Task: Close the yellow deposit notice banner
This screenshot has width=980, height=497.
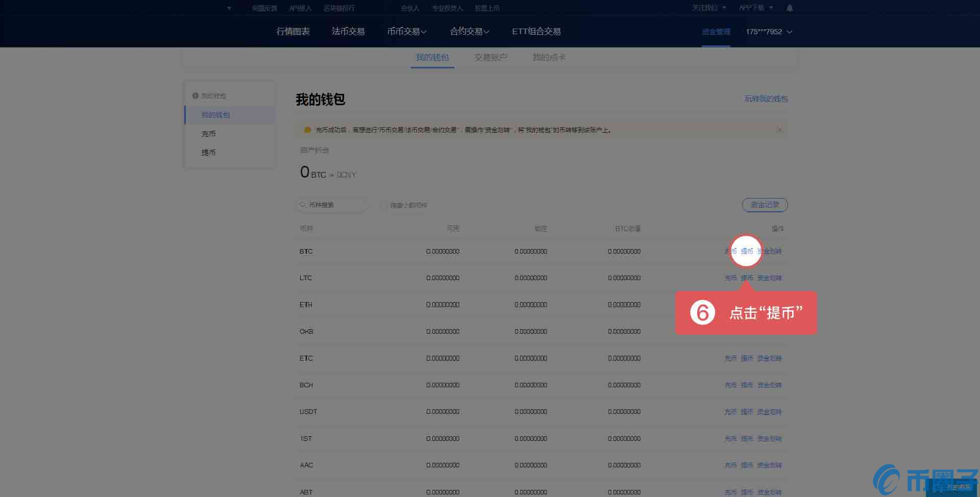Action: [779, 130]
